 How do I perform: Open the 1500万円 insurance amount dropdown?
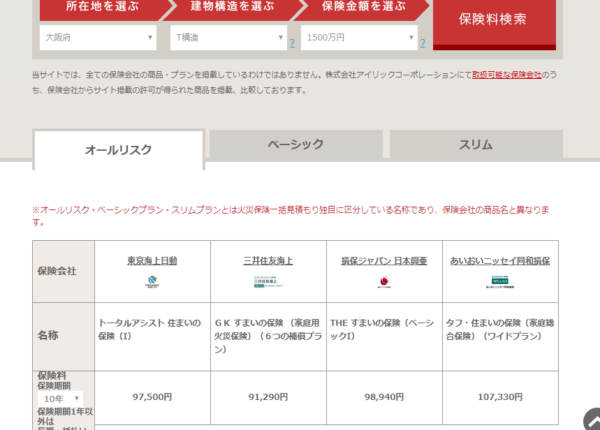tap(359, 37)
